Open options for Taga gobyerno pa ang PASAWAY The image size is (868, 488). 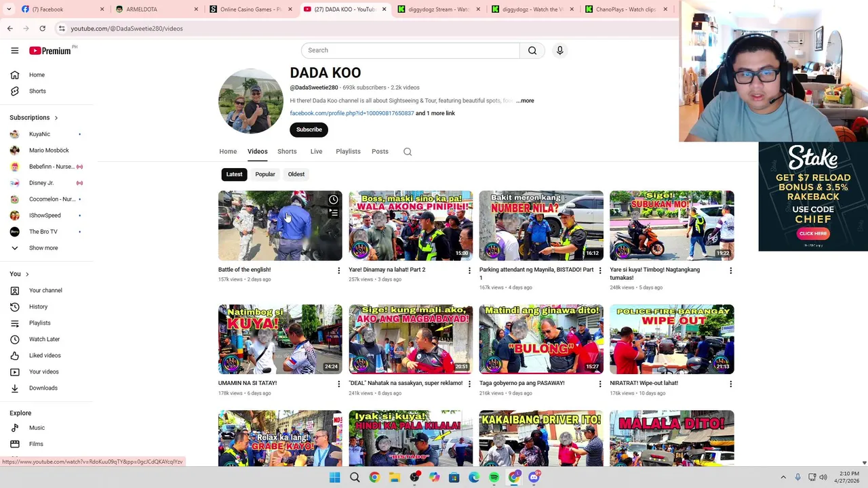point(599,384)
